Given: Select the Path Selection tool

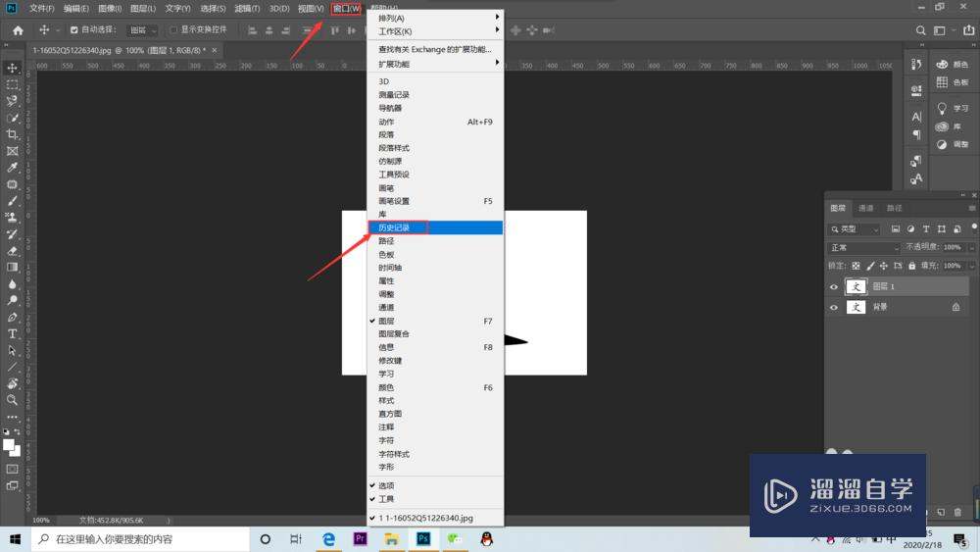Looking at the screenshot, I should pyautogui.click(x=12, y=350).
